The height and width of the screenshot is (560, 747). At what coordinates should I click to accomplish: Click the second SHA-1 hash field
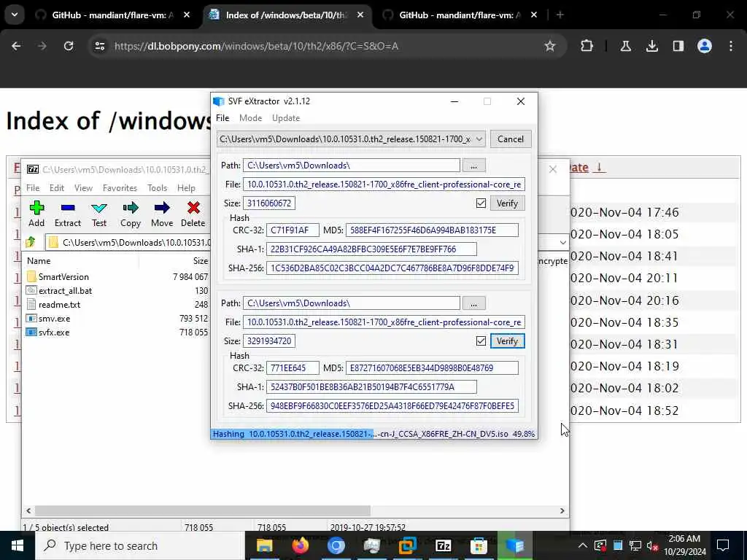coord(371,386)
